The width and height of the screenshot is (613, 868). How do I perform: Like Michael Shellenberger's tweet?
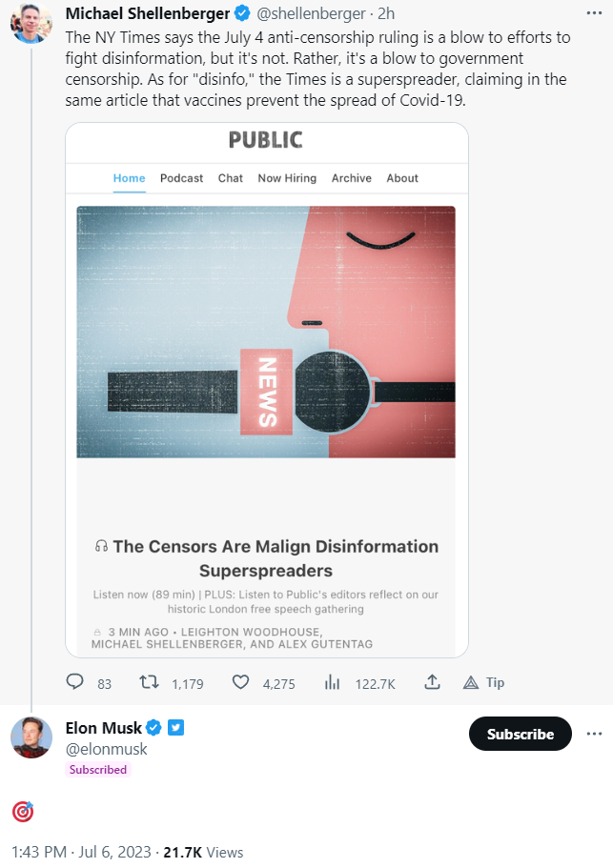click(x=241, y=682)
